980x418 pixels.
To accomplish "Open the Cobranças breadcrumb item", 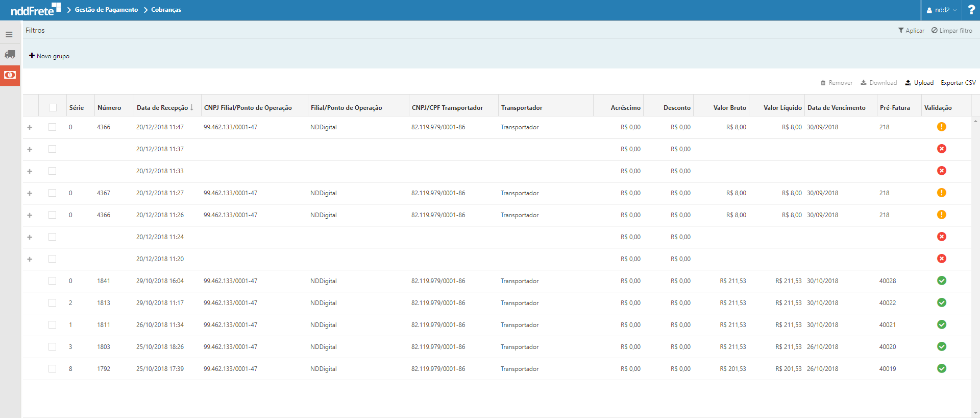I will (166, 10).
